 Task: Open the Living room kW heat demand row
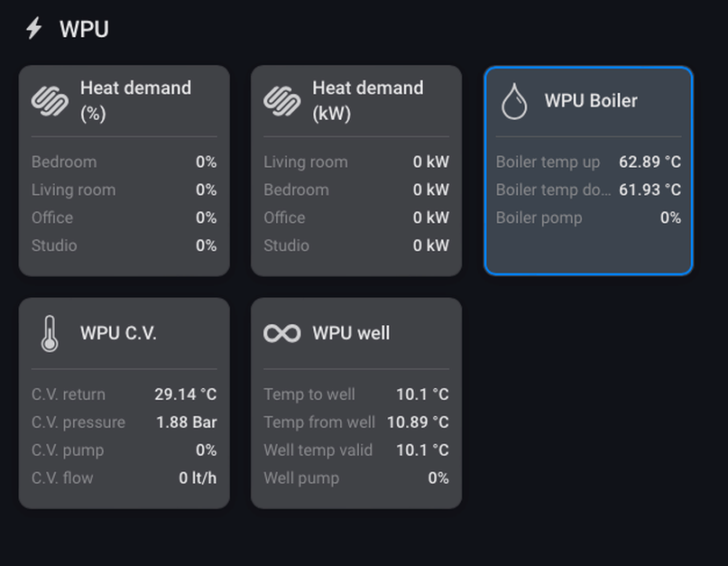356,162
